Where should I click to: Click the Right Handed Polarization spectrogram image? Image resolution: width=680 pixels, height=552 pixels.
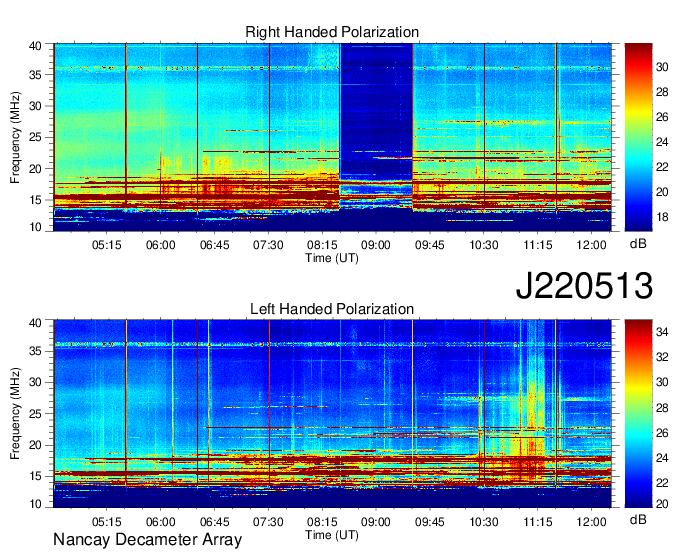[x=332, y=137]
